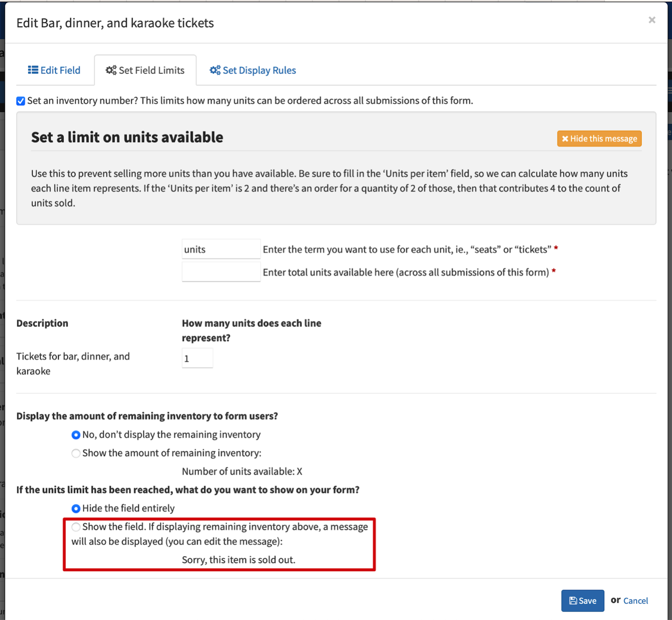Click the gears icon on Set Display Rules
672x620 pixels.
[215, 70]
